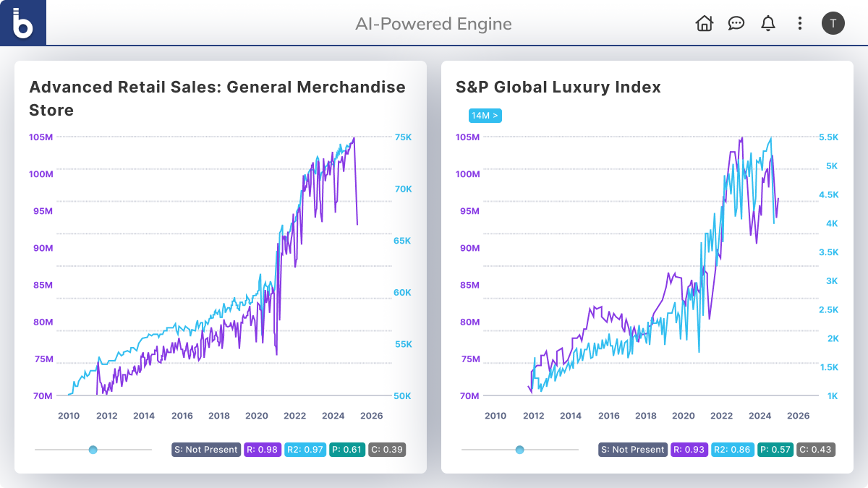The height and width of the screenshot is (488, 868).
Task: Click the user avatar labeled T
Action: (833, 23)
